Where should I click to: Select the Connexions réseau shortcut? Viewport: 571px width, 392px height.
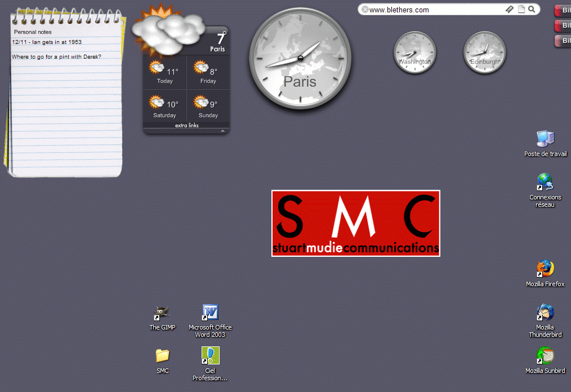tap(545, 190)
